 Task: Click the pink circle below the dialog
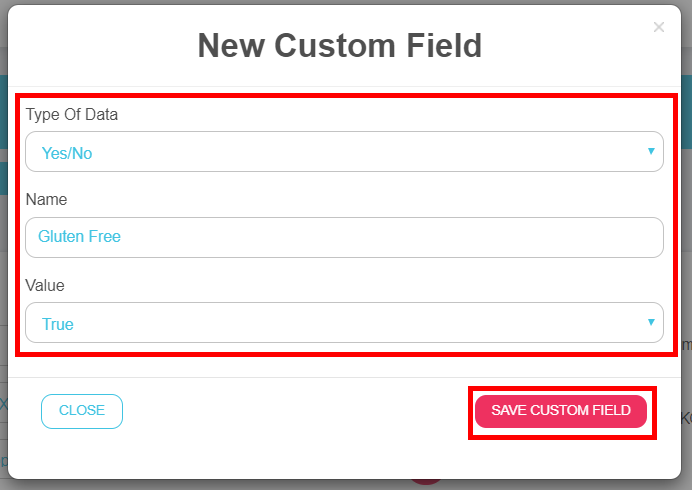[427, 482]
